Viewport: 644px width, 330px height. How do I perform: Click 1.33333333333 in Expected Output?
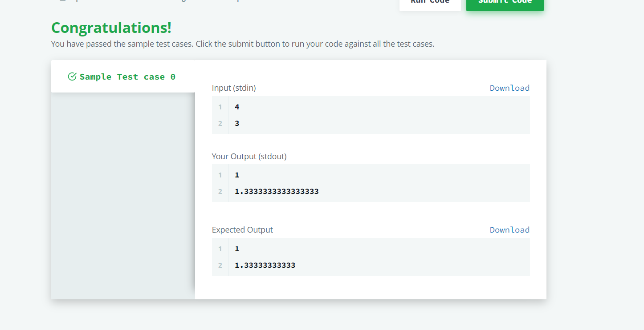265,265
